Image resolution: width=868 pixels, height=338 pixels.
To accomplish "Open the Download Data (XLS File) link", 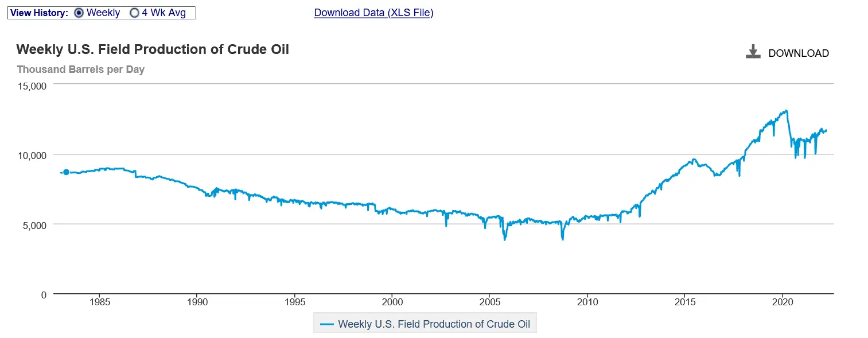I will 373,13.
